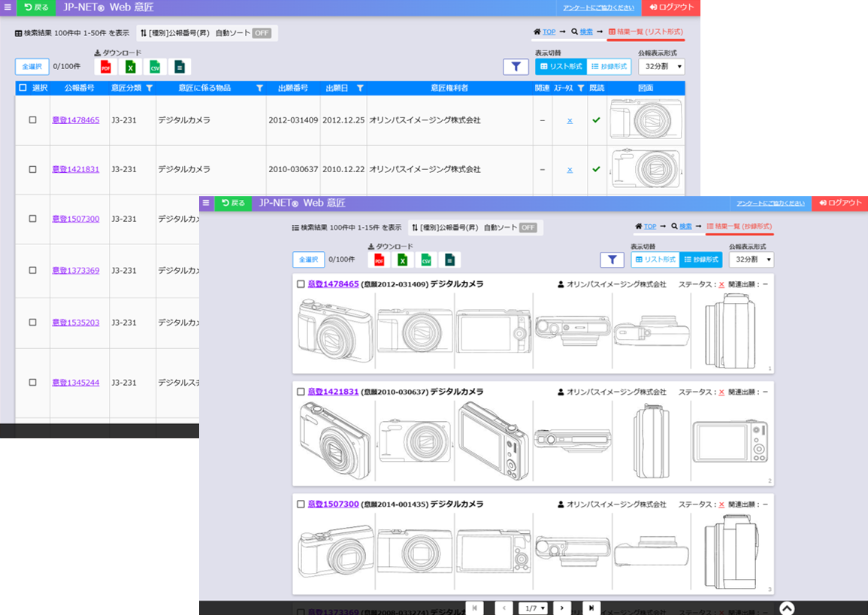Toggle the select-all checkbox in table header

(x=23, y=87)
